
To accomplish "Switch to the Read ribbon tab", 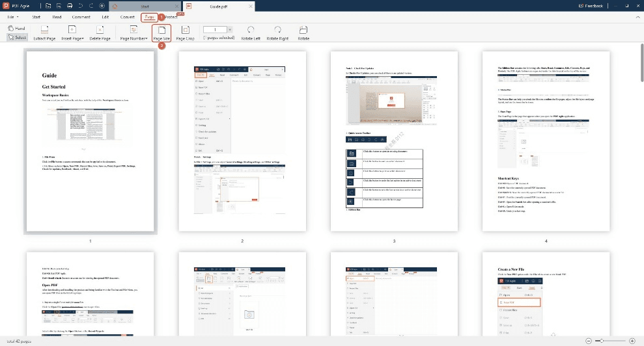I will click(57, 17).
